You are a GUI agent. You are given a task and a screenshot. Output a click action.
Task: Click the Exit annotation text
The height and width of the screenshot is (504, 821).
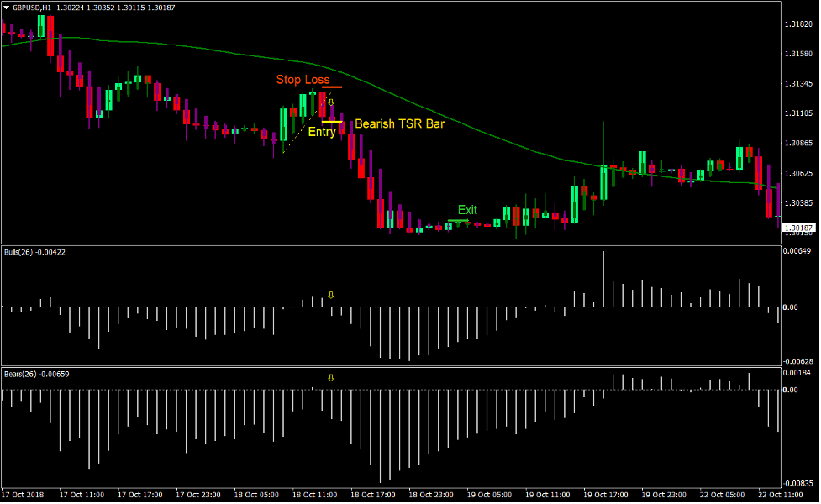click(x=466, y=210)
